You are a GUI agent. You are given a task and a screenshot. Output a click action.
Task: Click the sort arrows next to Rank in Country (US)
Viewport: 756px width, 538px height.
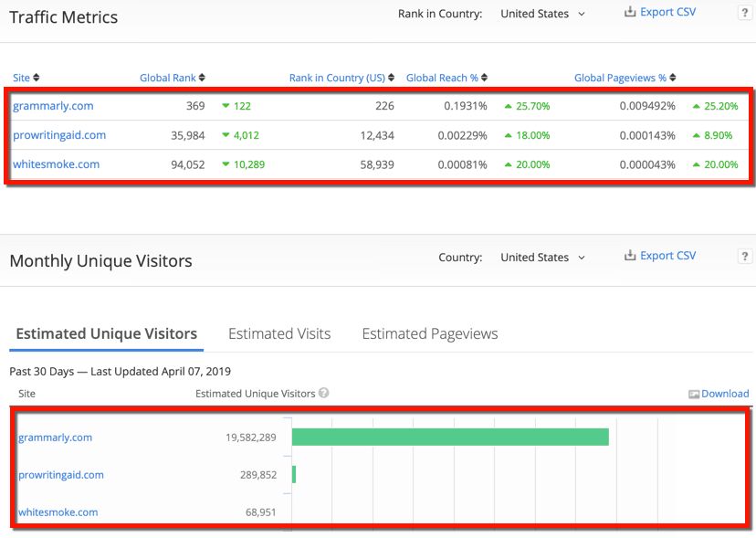391,78
